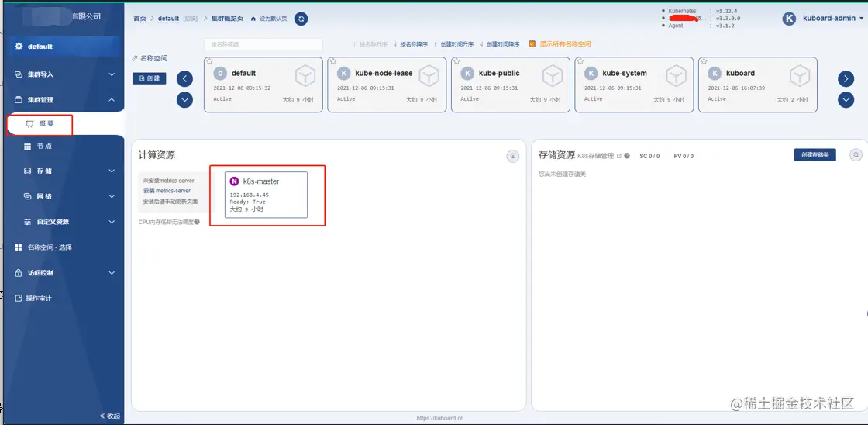Screen dimensions: 868x425
Task: Click the cube icon on the kube-system card
Action: (x=676, y=76)
